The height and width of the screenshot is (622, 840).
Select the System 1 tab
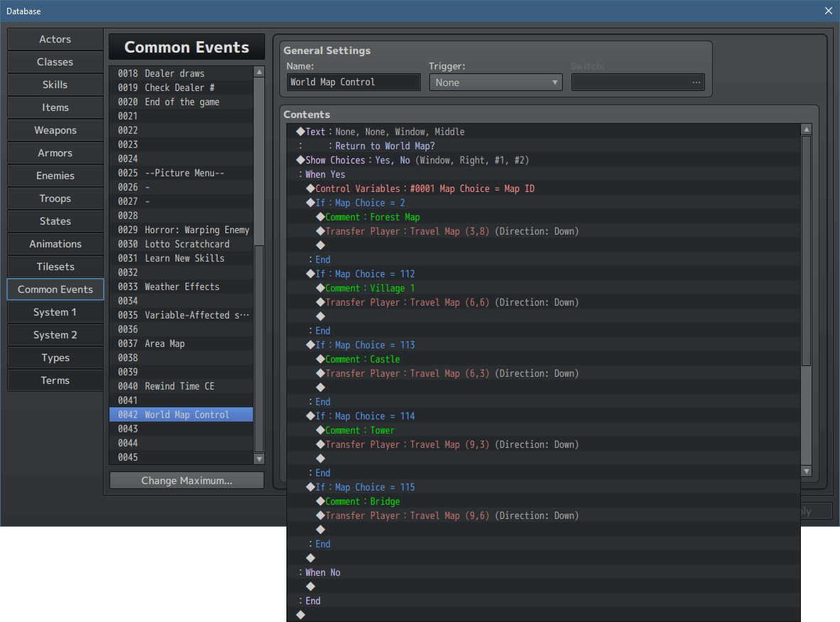(x=55, y=312)
